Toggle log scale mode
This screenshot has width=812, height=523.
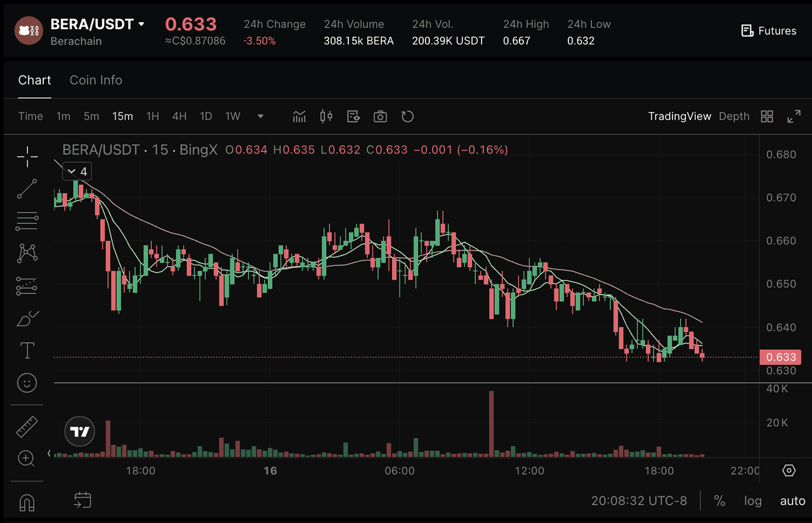tap(753, 501)
